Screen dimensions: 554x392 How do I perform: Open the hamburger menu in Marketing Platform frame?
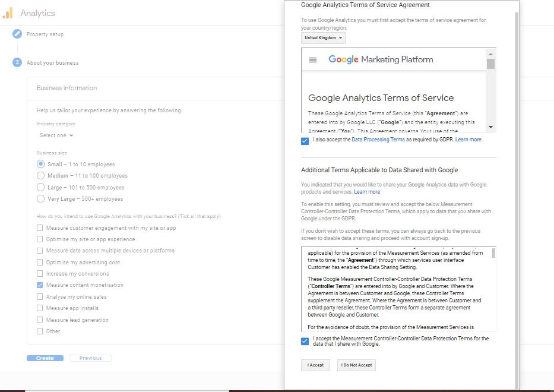click(313, 60)
